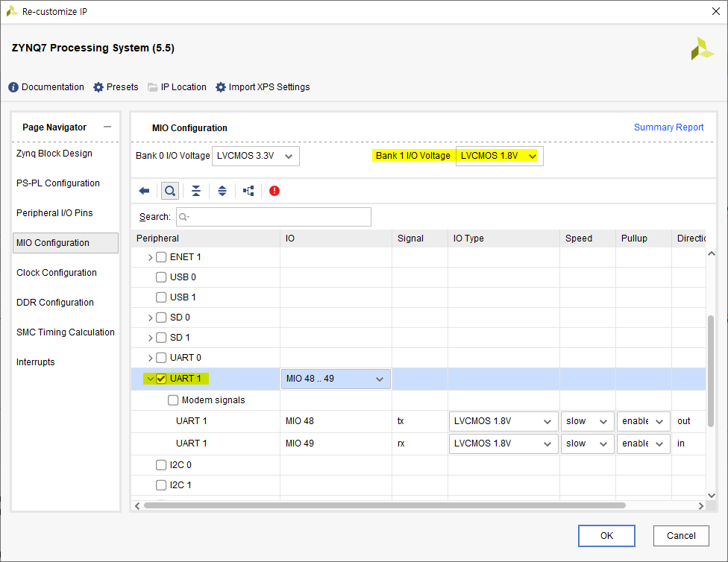The width and height of the screenshot is (728, 562).
Task: Enable the ENET 1 checkbox
Action: [161, 257]
